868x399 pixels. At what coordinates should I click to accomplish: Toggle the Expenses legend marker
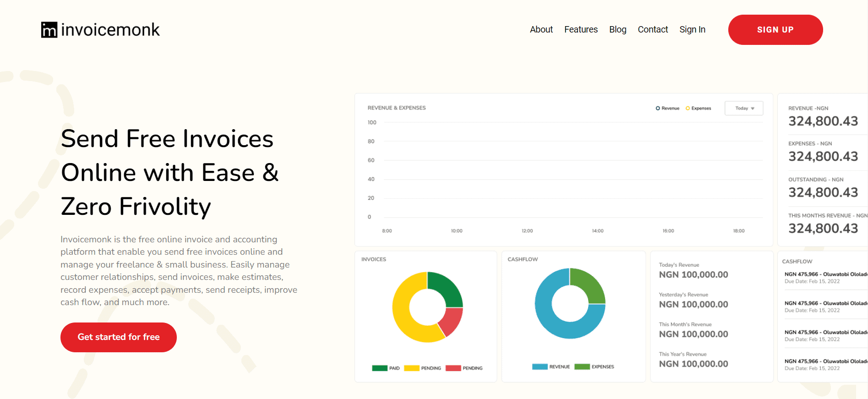(x=688, y=108)
